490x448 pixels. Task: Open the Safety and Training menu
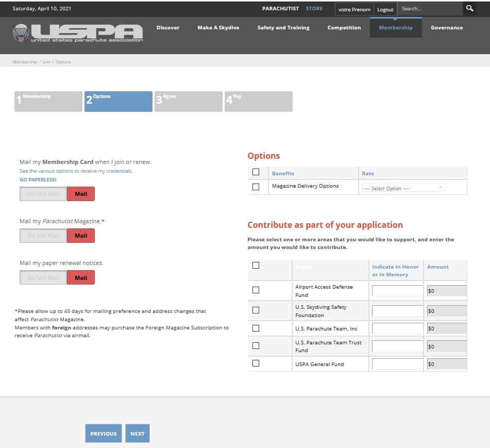tap(283, 27)
